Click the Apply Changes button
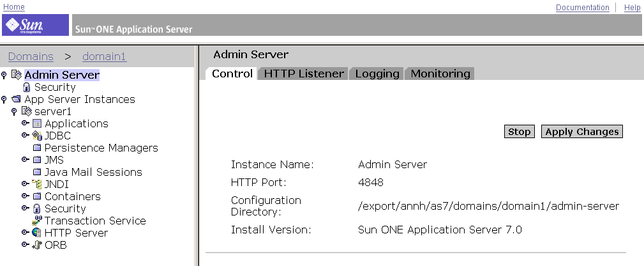This screenshot has width=644, height=266. pyautogui.click(x=582, y=132)
